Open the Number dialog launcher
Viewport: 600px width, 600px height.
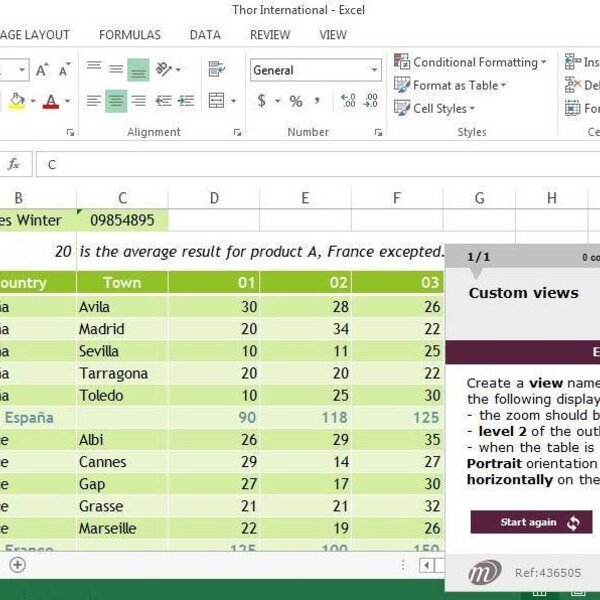(378, 132)
